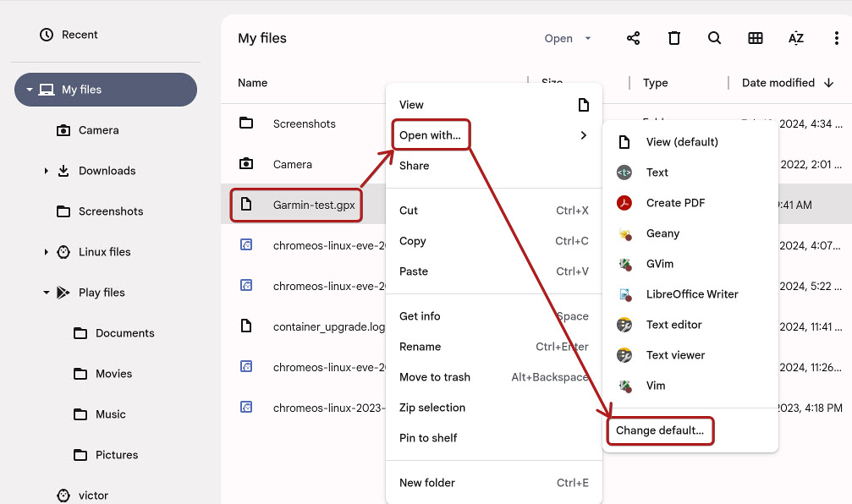This screenshot has width=852, height=504.
Task: Click the trash delete icon
Action: 673,38
